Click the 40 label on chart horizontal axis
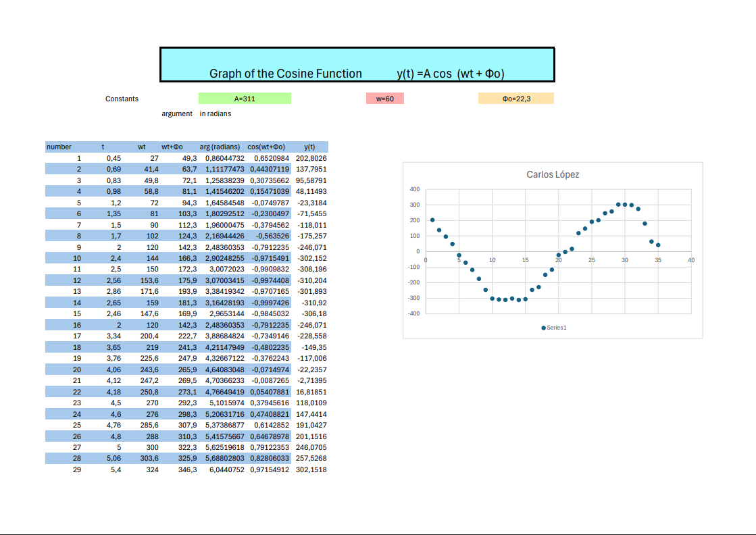The height and width of the screenshot is (535, 756). pos(691,260)
